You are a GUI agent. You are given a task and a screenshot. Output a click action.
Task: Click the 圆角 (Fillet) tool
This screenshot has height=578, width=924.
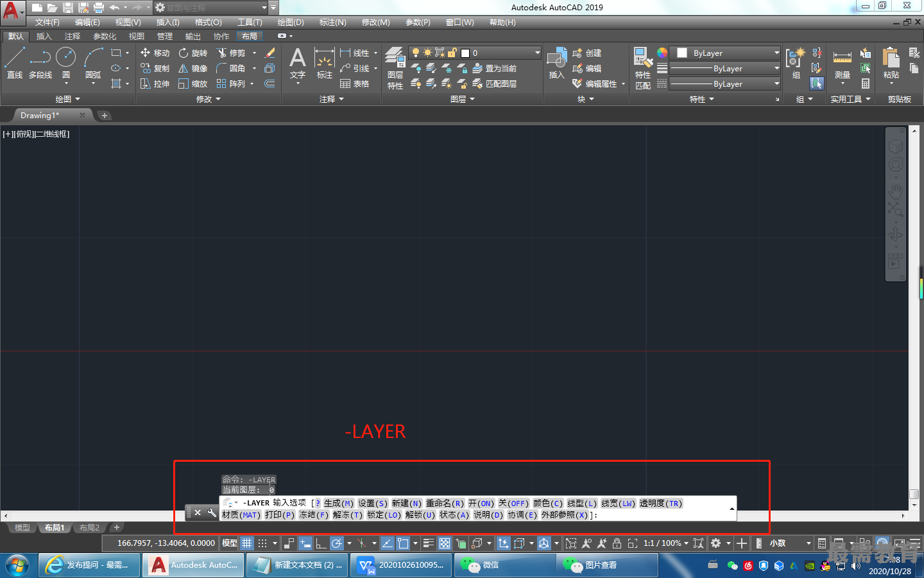click(232, 68)
